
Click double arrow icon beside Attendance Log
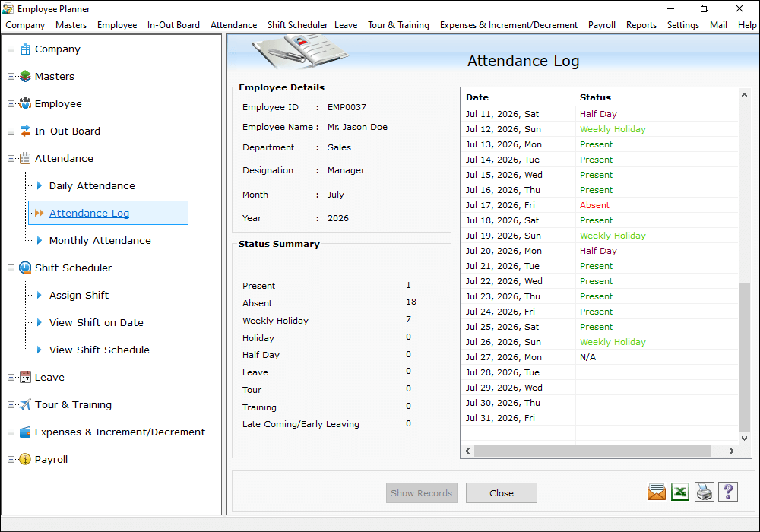tap(40, 214)
